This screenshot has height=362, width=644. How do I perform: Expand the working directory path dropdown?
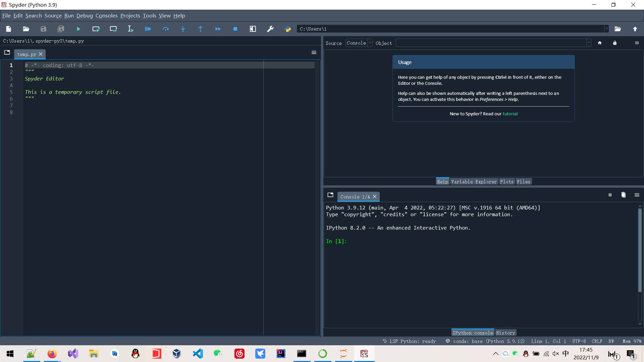click(x=606, y=29)
